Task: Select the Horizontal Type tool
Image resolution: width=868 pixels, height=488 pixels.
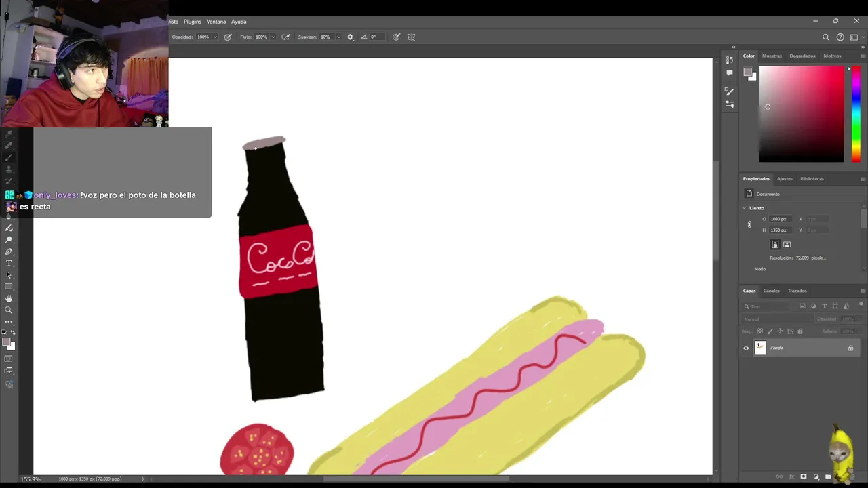Action: [x=9, y=263]
